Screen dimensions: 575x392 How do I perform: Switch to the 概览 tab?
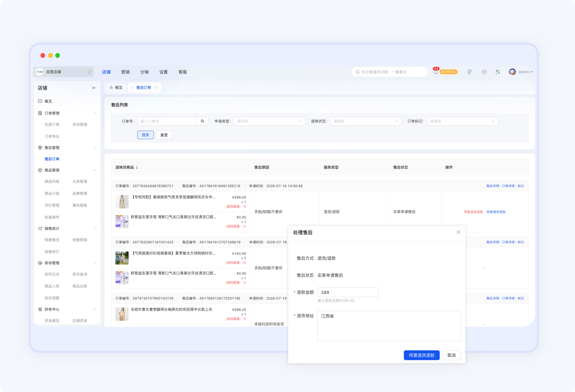(x=116, y=88)
